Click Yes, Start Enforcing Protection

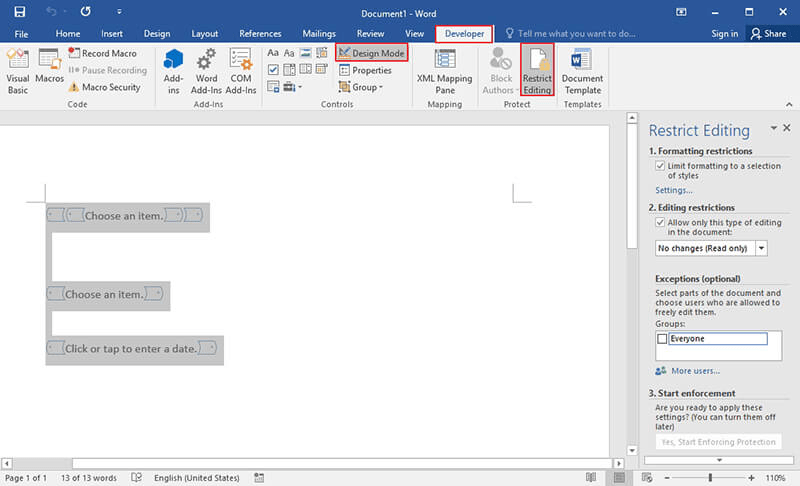(x=718, y=442)
